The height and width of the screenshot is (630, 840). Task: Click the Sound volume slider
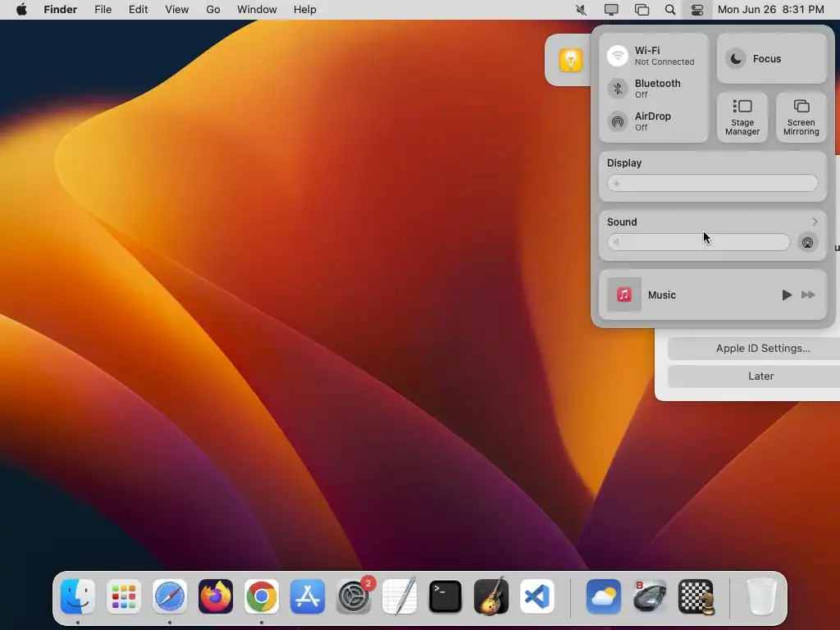point(698,242)
